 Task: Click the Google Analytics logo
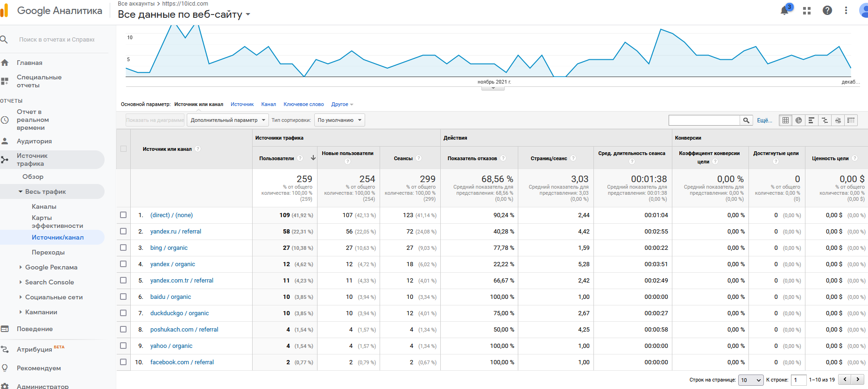click(x=5, y=10)
